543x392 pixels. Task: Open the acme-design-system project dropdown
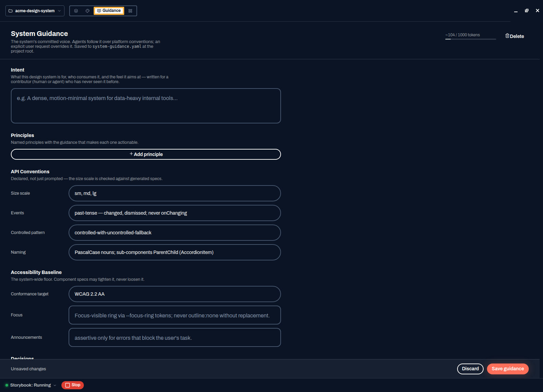[x=35, y=11]
